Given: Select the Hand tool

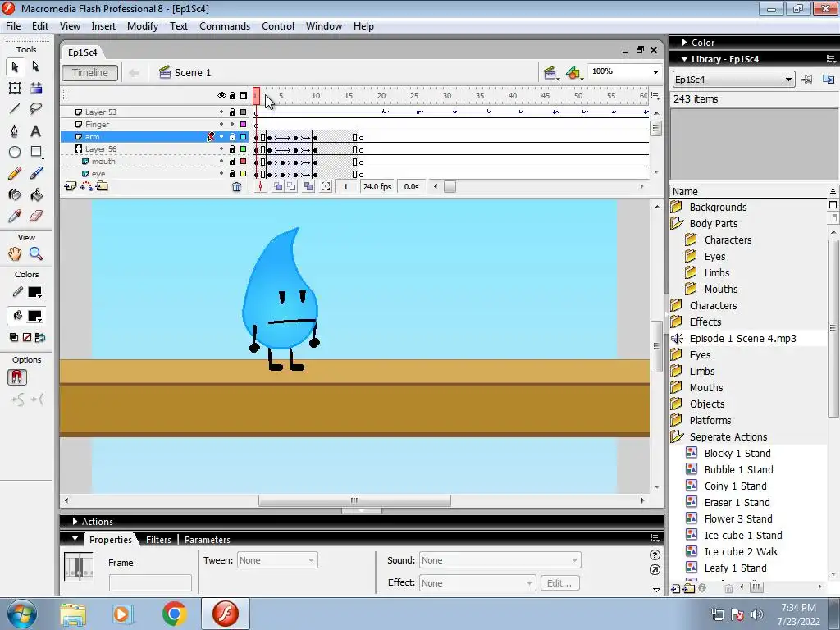Looking at the screenshot, I should coord(15,253).
